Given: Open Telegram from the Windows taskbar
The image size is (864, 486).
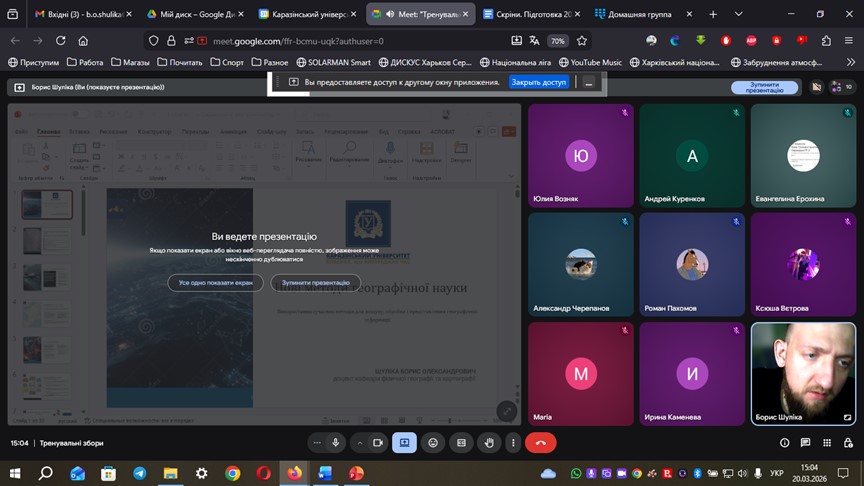Looking at the screenshot, I should pos(139,473).
